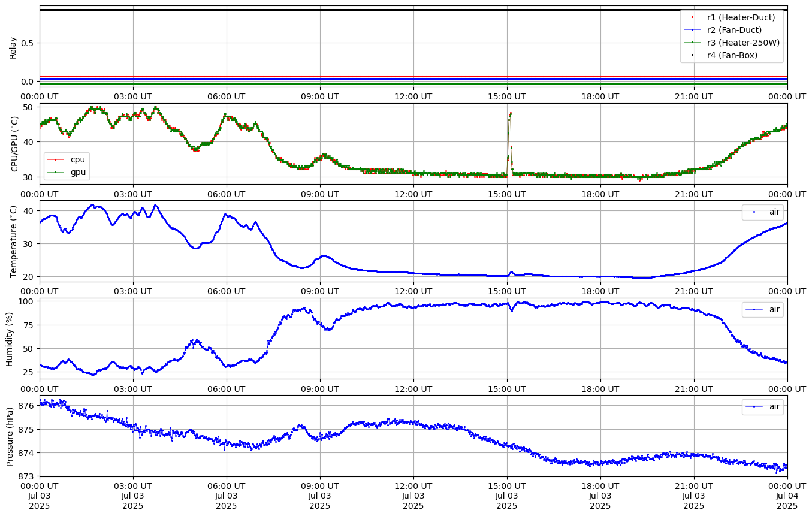Click the 875 tick on Pressure axis
Viewport: 812px width, 516px height.
coord(28,429)
